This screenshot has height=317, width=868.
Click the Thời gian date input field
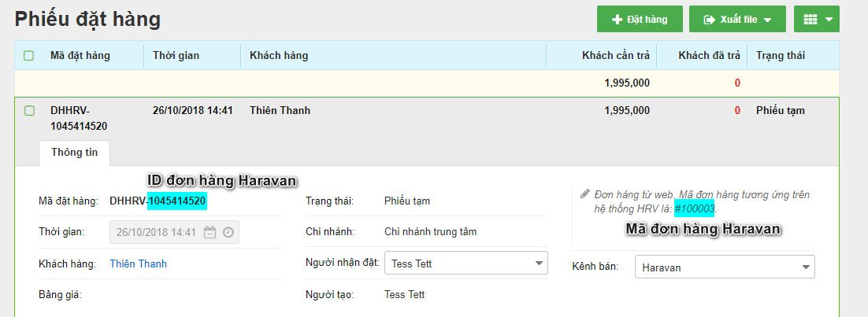pyautogui.click(x=156, y=232)
